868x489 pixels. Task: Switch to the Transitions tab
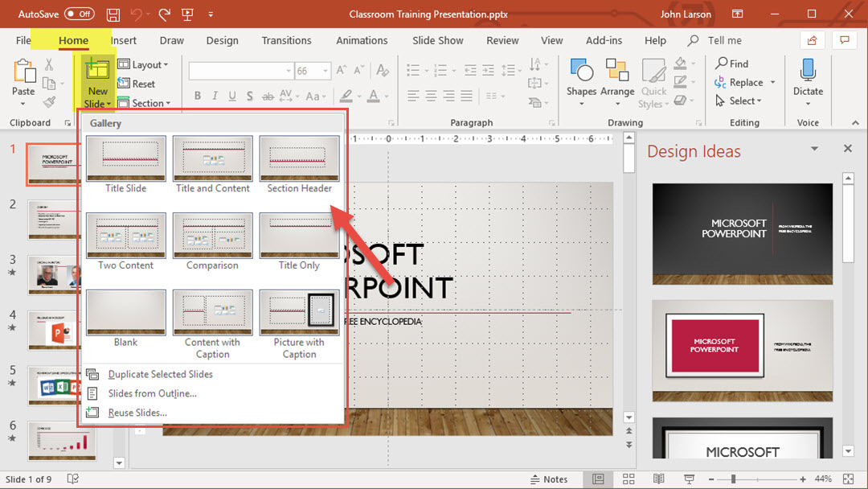point(286,40)
